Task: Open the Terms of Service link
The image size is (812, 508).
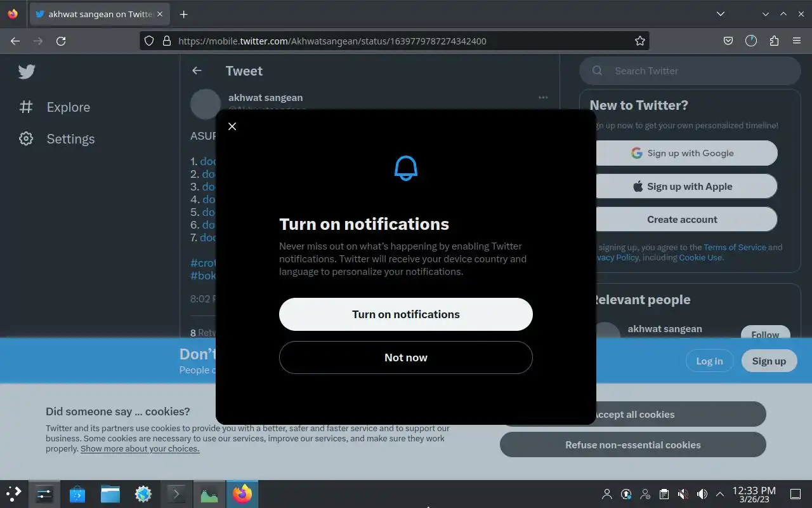Action: [735, 247]
